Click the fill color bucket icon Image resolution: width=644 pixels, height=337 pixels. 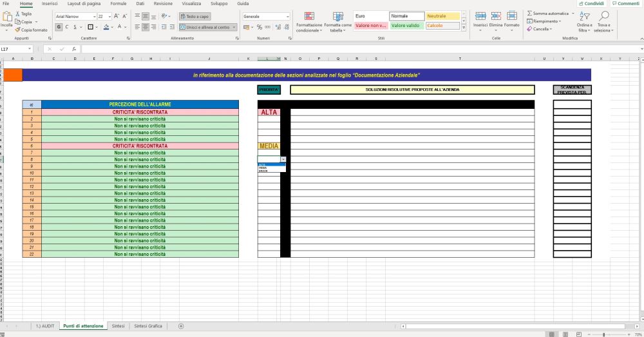tap(106, 27)
